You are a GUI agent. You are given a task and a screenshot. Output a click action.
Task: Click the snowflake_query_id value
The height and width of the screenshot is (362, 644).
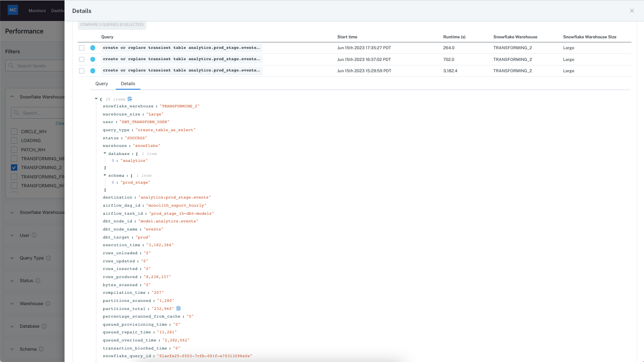click(204, 356)
